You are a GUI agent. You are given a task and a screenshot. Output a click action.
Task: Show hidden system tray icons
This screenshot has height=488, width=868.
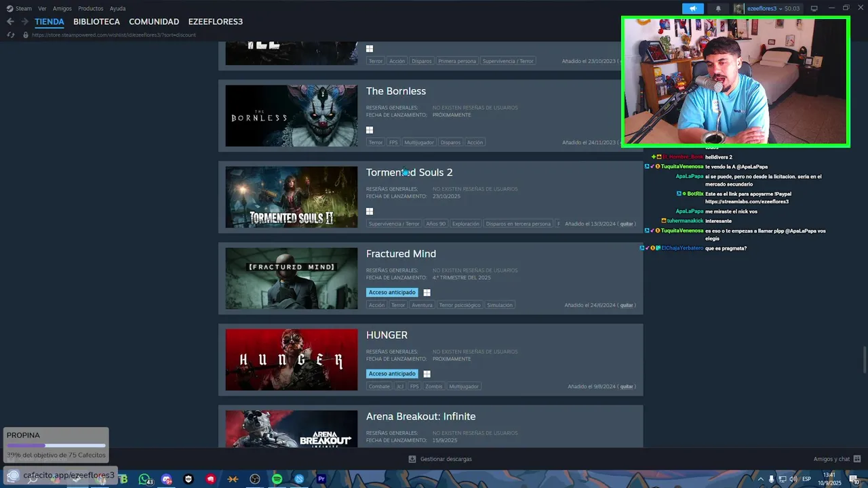pos(760,479)
